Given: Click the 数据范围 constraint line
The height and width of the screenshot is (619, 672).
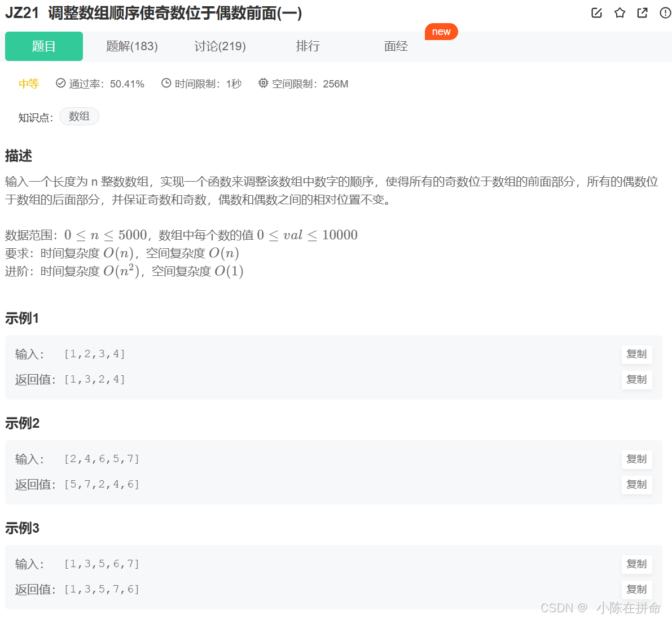Looking at the screenshot, I should [181, 235].
